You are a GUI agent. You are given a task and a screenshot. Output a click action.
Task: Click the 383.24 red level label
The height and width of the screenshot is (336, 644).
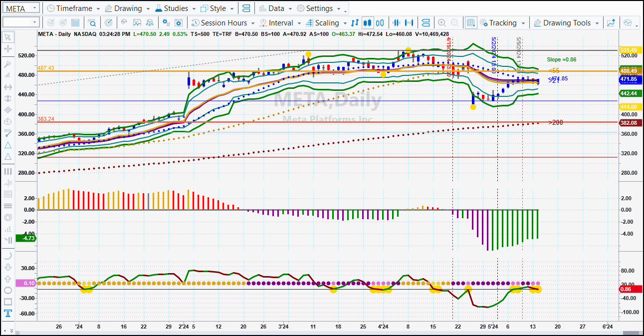(x=45, y=119)
